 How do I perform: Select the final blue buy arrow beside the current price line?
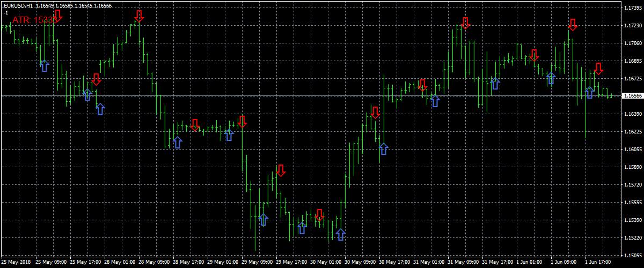pos(589,92)
